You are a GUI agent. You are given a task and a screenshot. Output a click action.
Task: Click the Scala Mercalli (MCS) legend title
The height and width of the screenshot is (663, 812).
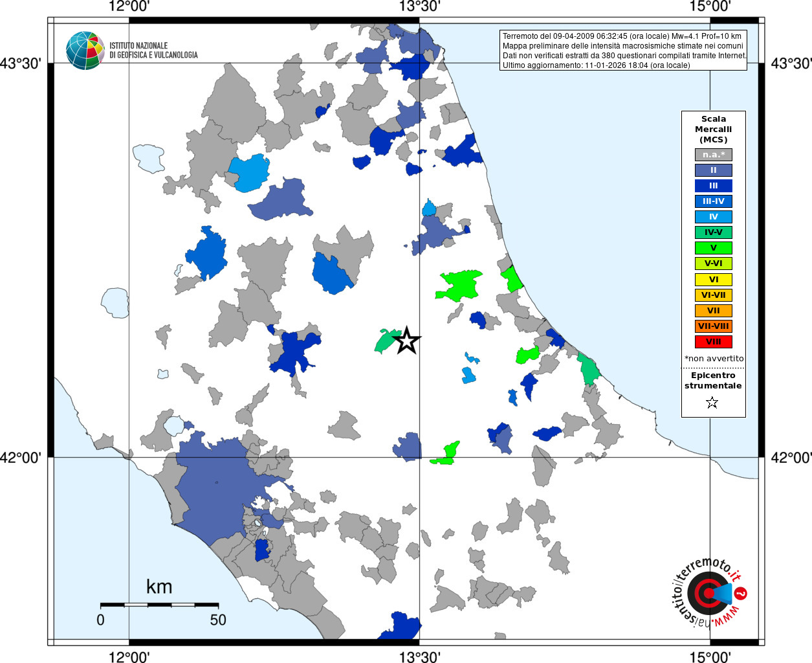point(713,129)
